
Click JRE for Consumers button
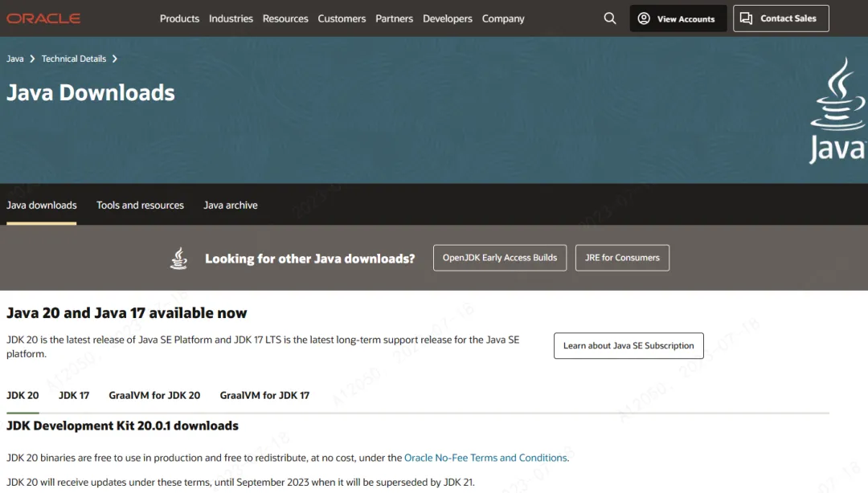point(622,258)
